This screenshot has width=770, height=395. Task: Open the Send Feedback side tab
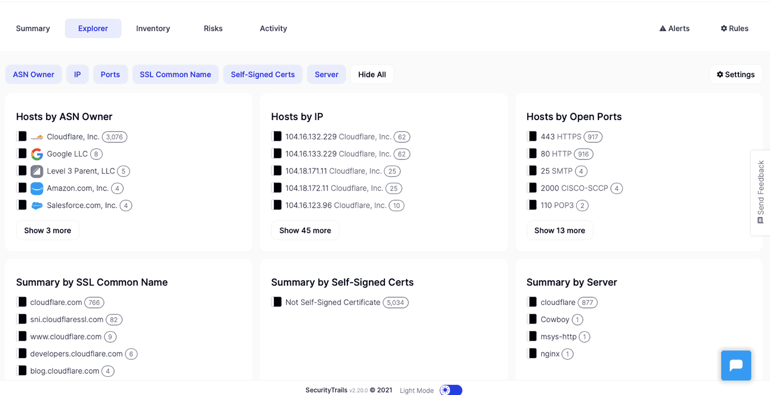click(x=760, y=193)
